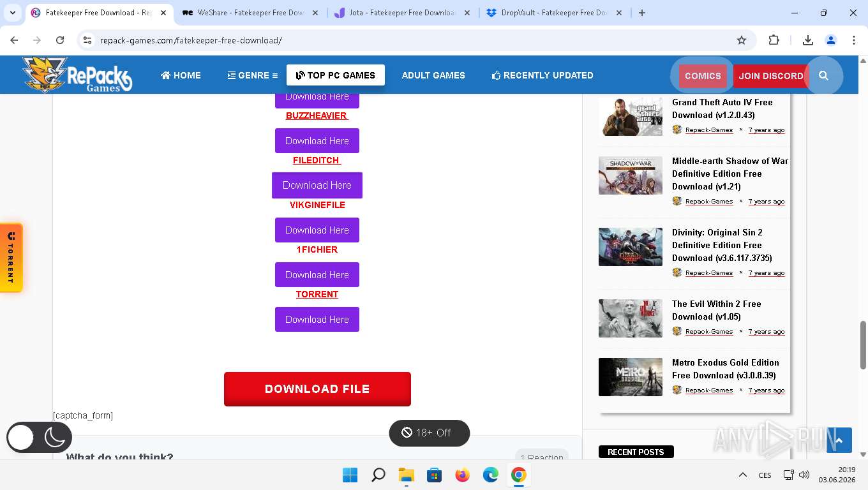
Task: Click Metro Exodus thumbnail image
Action: point(631,377)
